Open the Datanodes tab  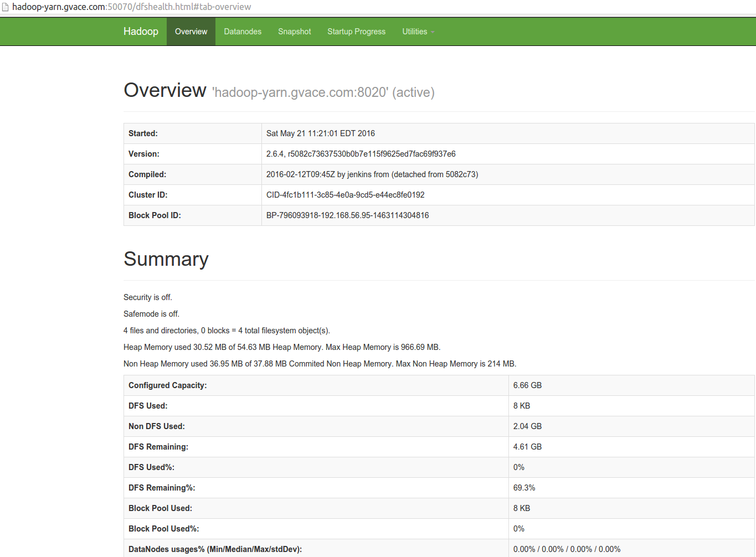243,32
